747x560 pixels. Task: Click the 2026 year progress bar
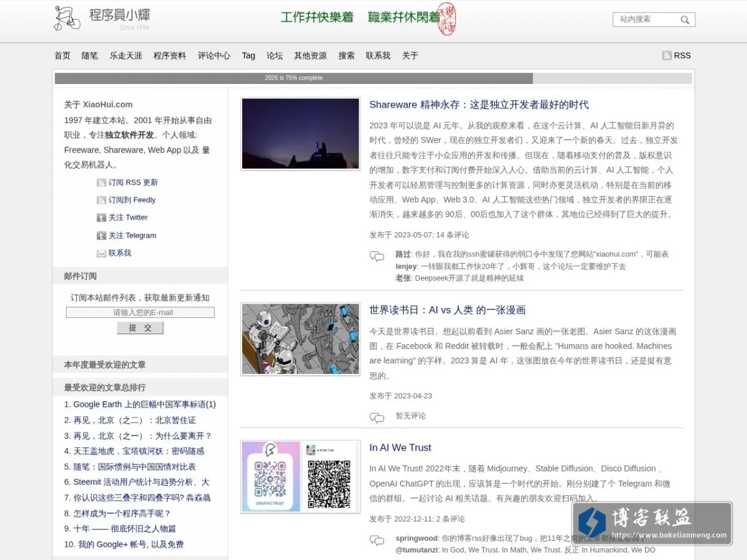pyautogui.click(x=374, y=78)
